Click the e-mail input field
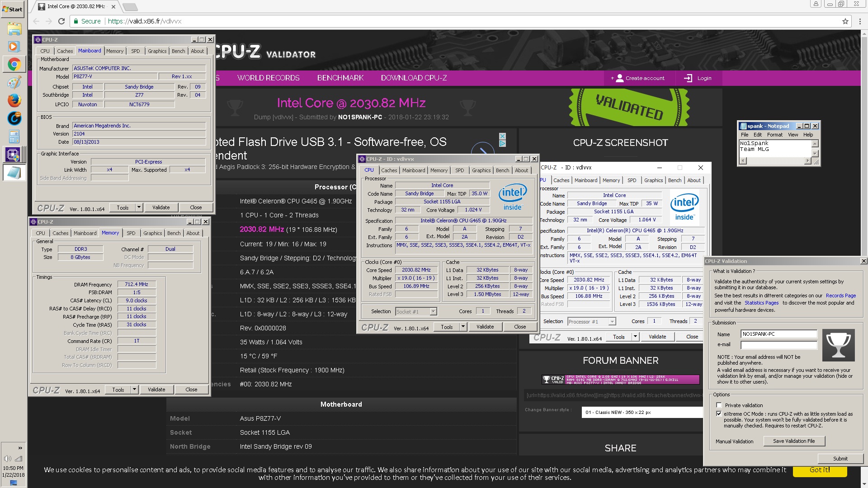The height and width of the screenshot is (488, 868). [x=778, y=345]
